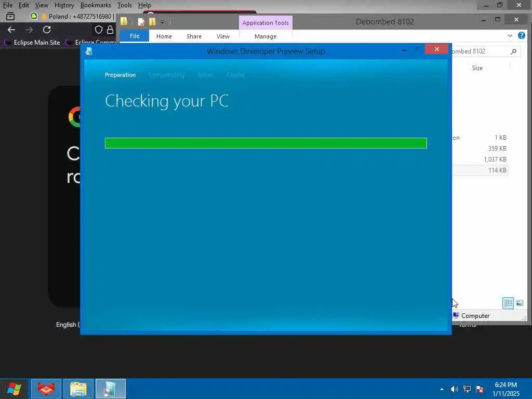Expand the Explorer ribbon chevron

[510, 36]
